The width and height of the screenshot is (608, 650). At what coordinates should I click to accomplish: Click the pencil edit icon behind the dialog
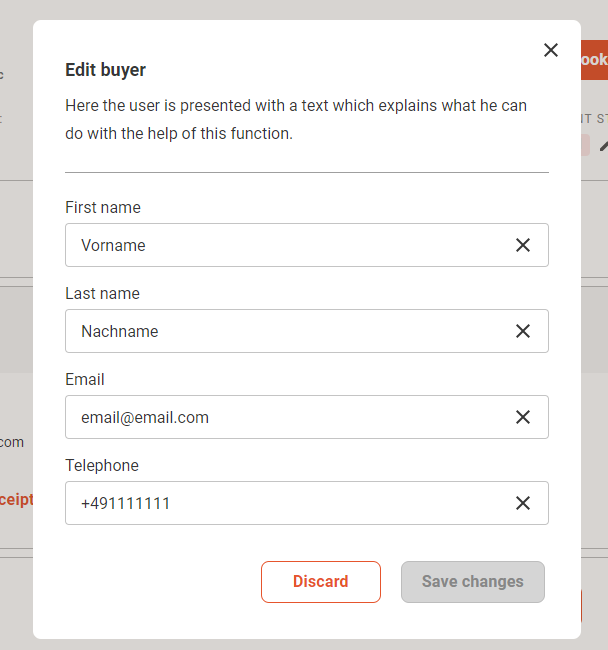click(604, 146)
